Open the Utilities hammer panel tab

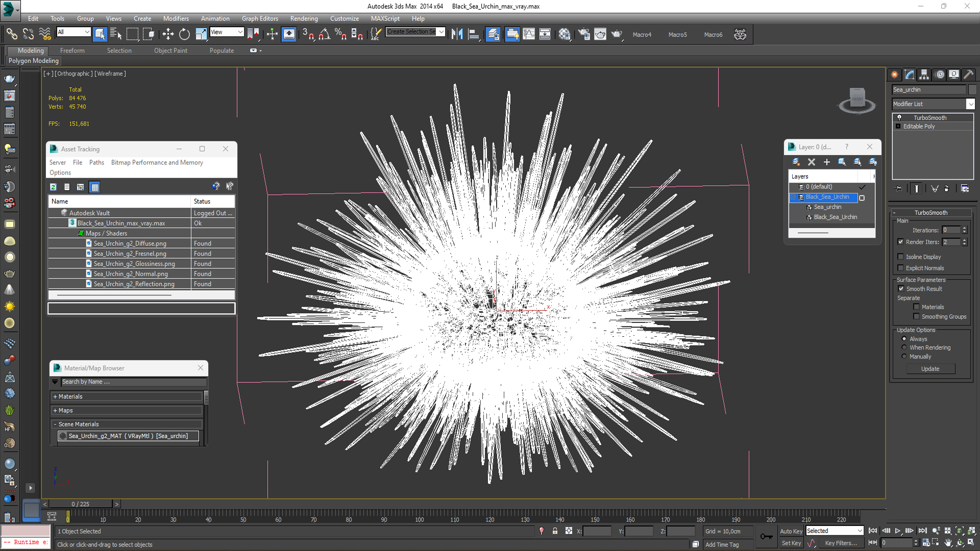point(968,74)
